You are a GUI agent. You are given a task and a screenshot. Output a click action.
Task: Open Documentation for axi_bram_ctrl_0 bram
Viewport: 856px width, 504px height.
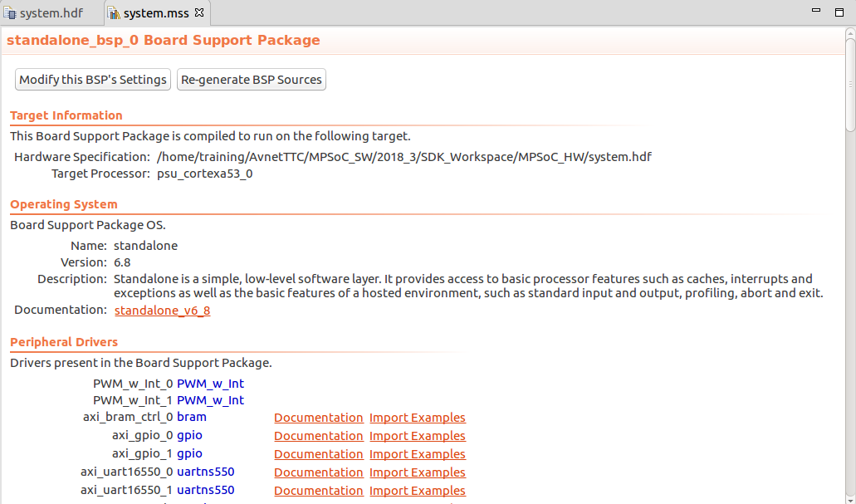[x=318, y=418]
